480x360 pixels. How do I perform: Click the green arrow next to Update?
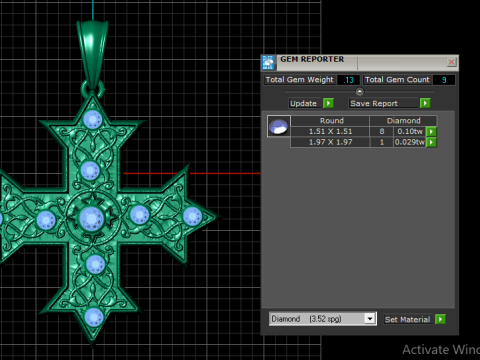coord(328,103)
